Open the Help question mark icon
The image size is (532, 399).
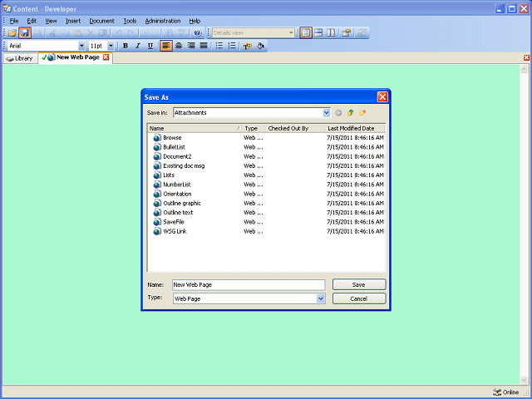198,33
